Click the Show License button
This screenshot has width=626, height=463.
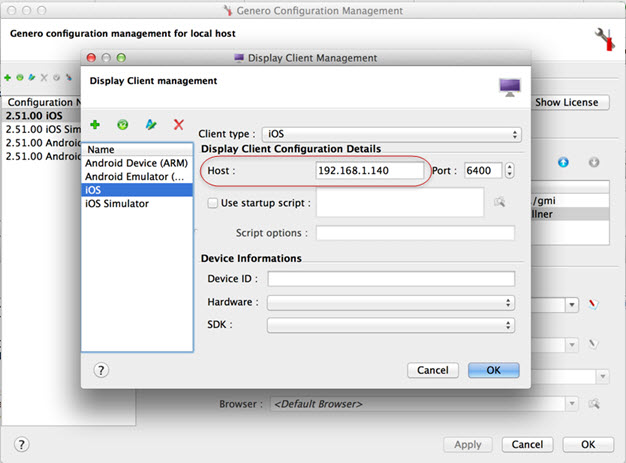coord(566,102)
